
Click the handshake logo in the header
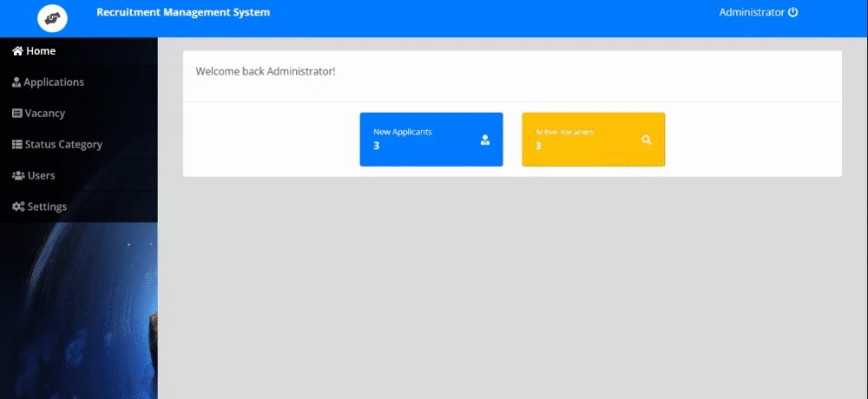point(52,18)
